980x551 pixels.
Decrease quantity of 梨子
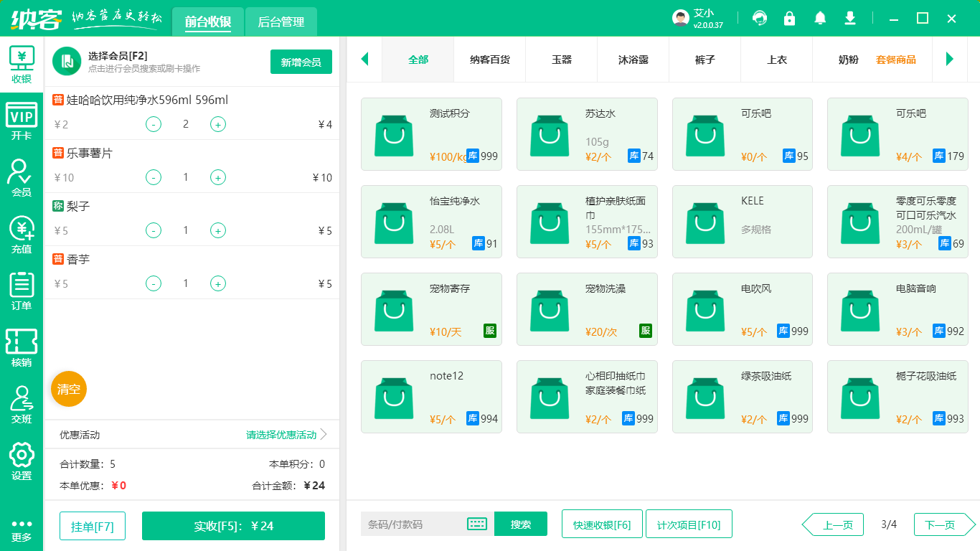coord(154,230)
